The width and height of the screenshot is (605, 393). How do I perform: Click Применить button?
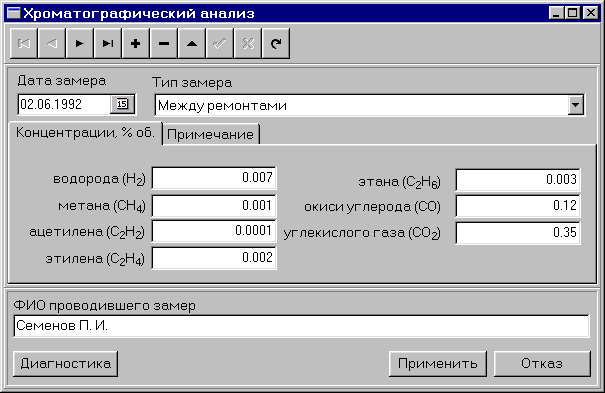438,363
